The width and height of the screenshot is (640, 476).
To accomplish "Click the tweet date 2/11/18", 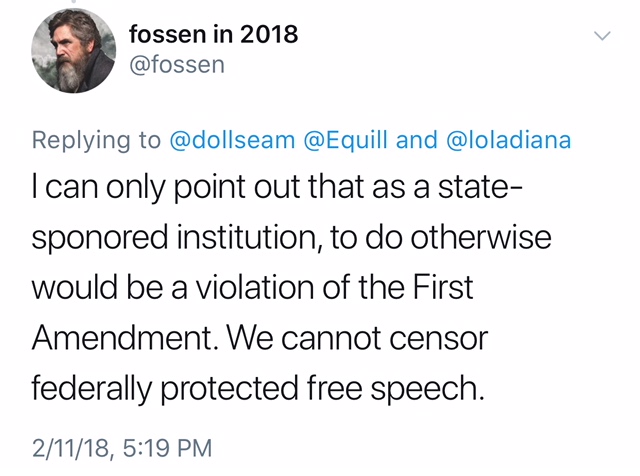I will click(x=72, y=445).
